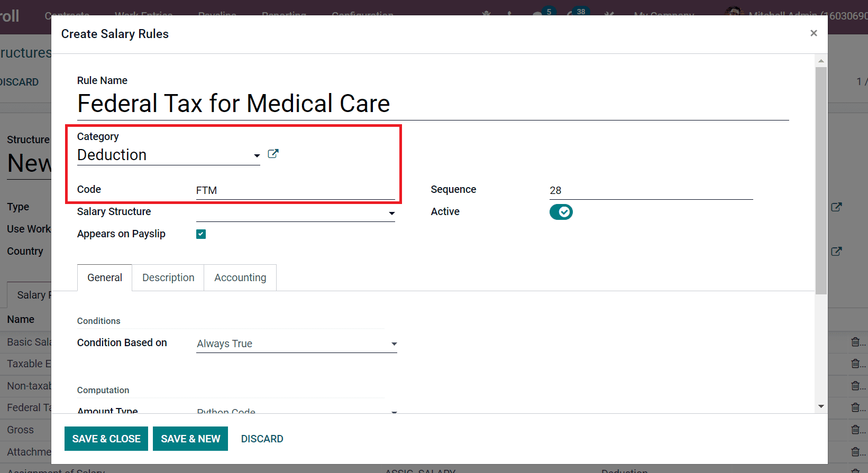Open the Salary Rules tab in background form

pyautogui.click(x=30, y=295)
